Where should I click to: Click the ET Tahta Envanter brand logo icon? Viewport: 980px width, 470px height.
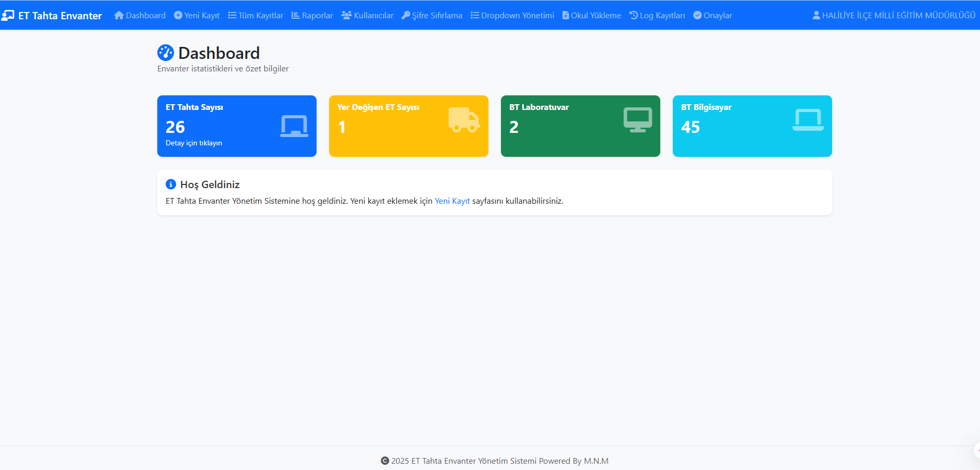pos(8,16)
